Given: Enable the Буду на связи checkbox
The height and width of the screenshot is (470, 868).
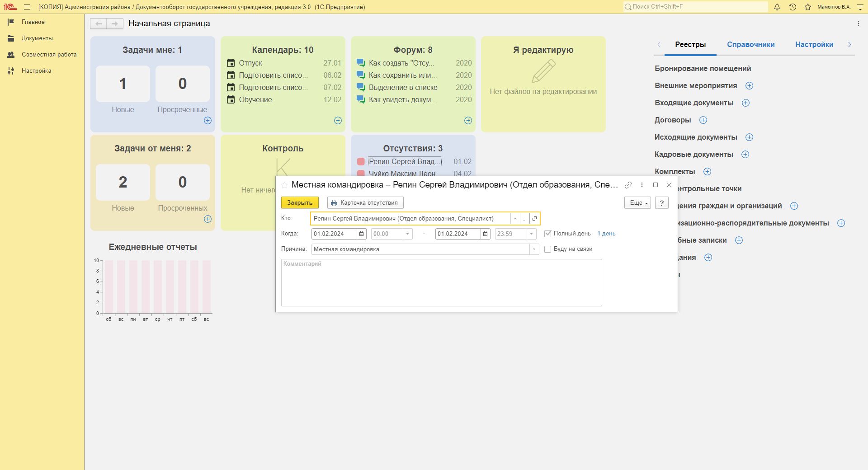Looking at the screenshot, I should tap(548, 249).
